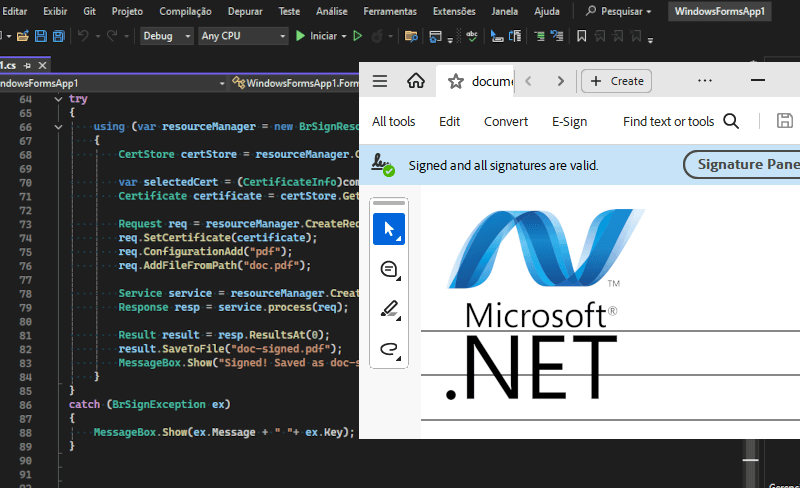The width and height of the screenshot is (800, 488).
Task: Click the spell checker abc icon
Action: pos(472,36)
